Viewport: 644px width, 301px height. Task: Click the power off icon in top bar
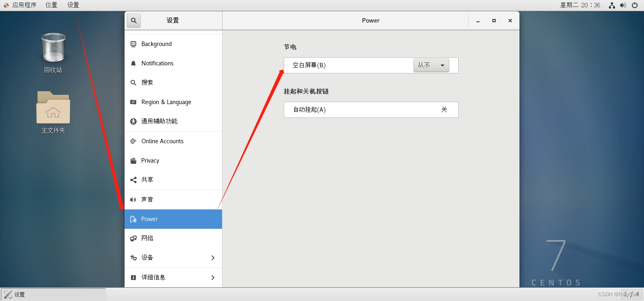click(x=635, y=5)
